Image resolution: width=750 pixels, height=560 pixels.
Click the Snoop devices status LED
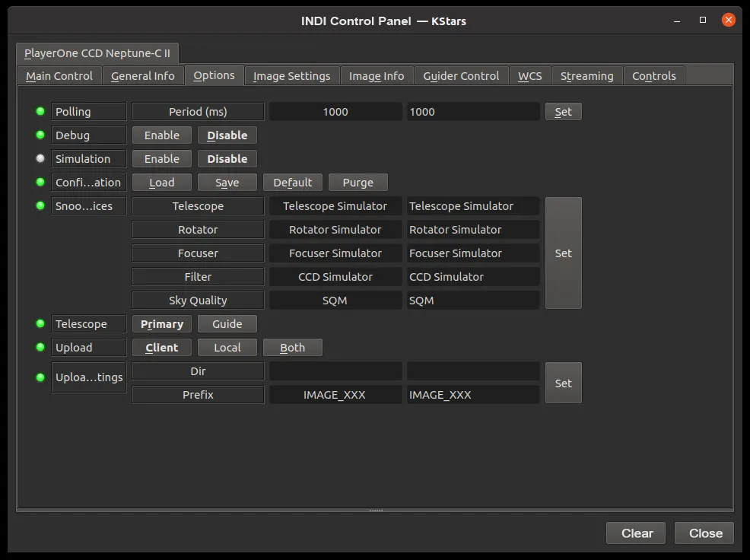point(40,205)
